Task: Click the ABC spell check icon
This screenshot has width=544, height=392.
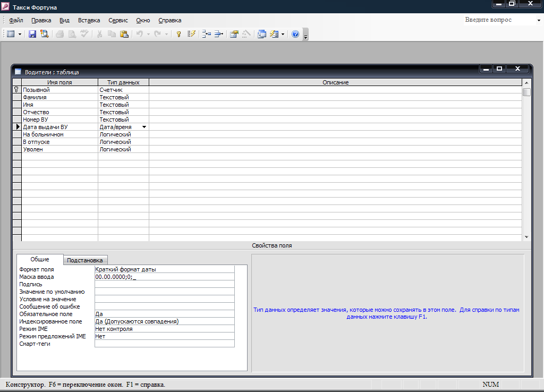Action: [84, 34]
